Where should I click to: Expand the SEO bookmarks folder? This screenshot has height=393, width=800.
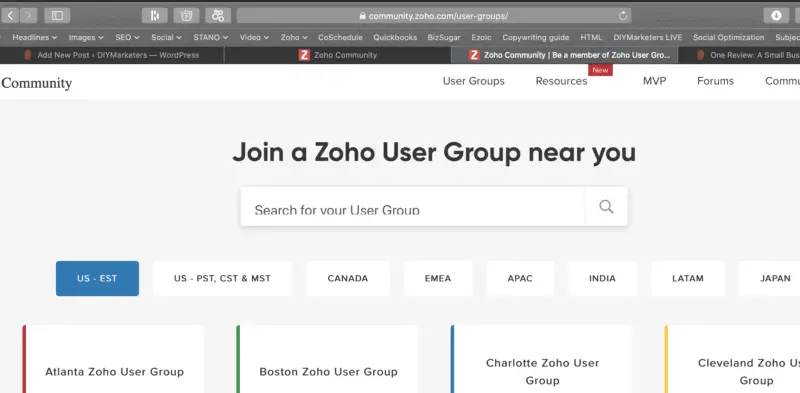127,37
